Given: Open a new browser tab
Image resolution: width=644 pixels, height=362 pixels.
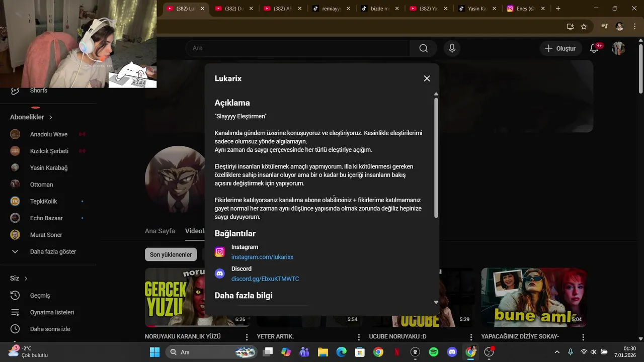Looking at the screenshot, I should [x=558, y=9].
